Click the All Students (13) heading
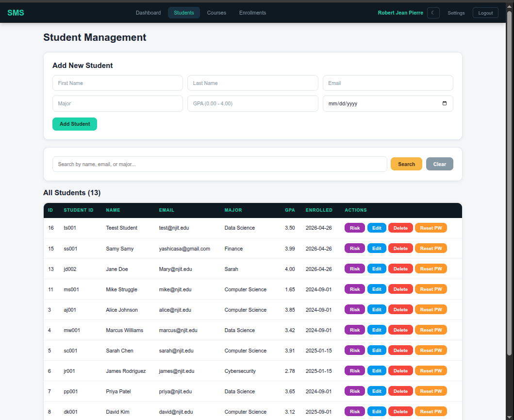514x420 pixels. pyautogui.click(x=72, y=193)
